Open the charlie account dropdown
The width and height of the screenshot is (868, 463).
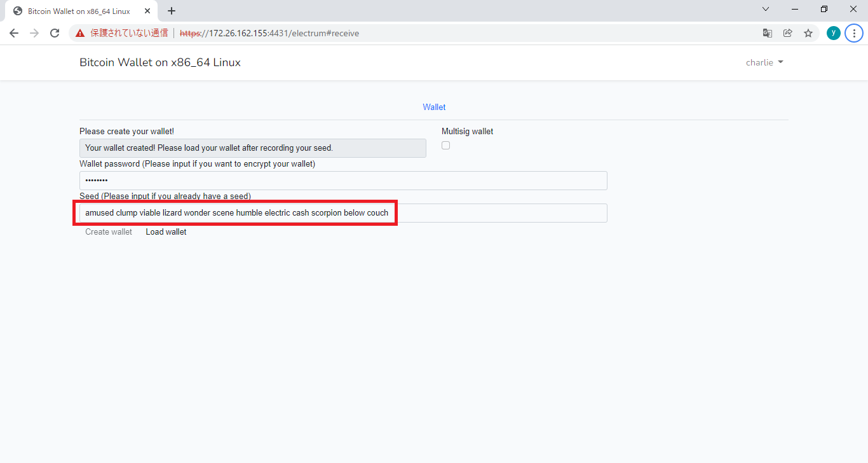pyautogui.click(x=764, y=62)
